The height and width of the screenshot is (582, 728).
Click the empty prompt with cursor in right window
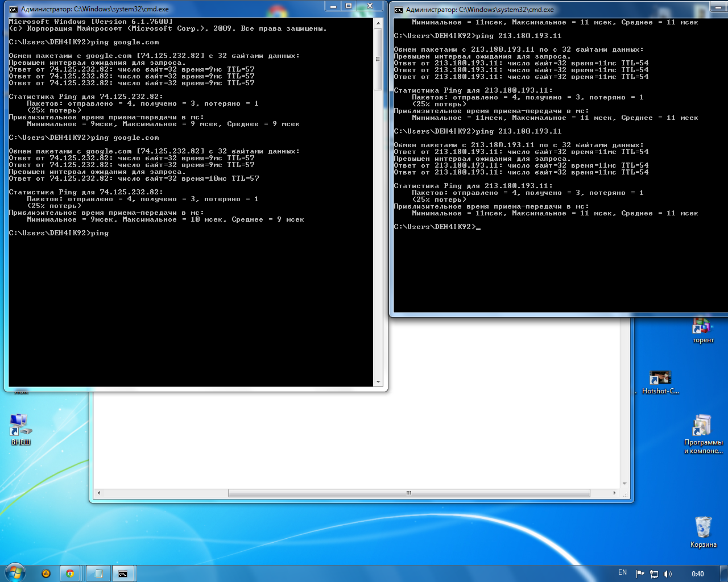tap(437, 227)
